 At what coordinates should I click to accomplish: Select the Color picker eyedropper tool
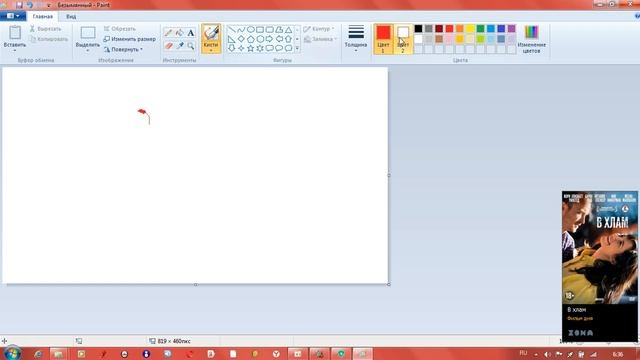[x=180, y=46]
